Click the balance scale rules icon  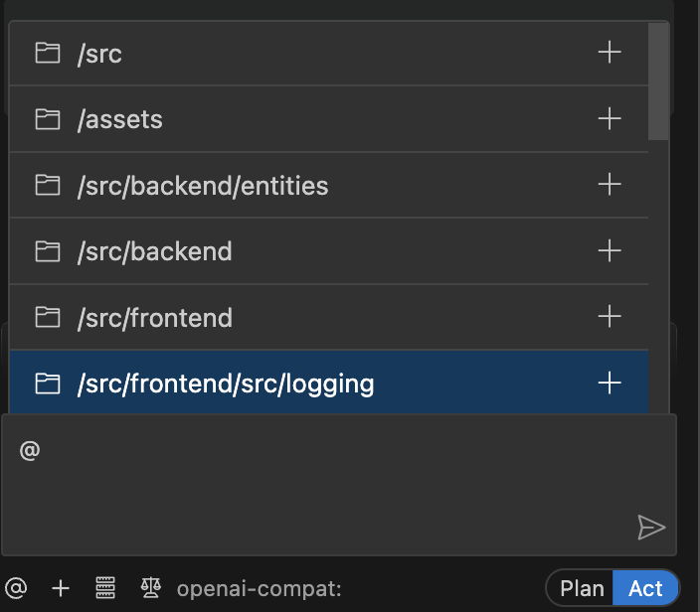click(x=150, y=588)
